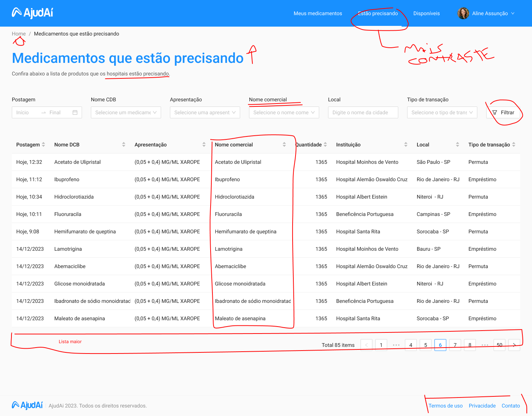Click Nome comercial cell 'Hidroclorotiazida'
The width and height of the screenshot is (532, 416).
point(235,197)
